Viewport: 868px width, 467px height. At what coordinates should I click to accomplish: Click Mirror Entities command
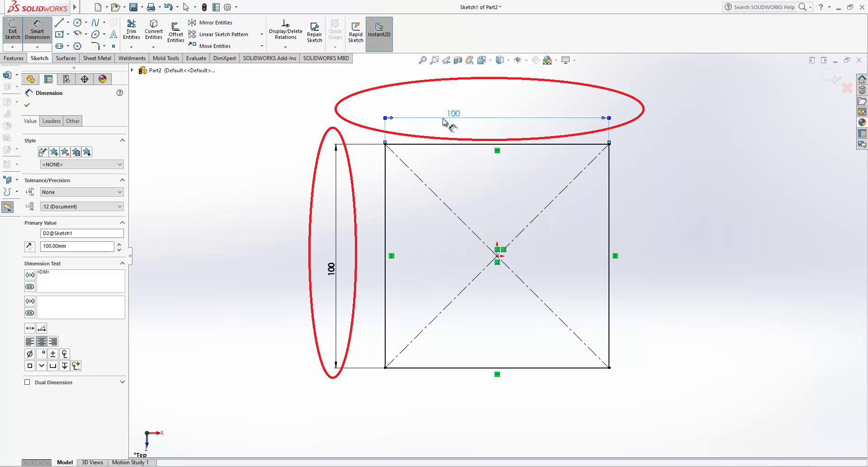(215, 23)
